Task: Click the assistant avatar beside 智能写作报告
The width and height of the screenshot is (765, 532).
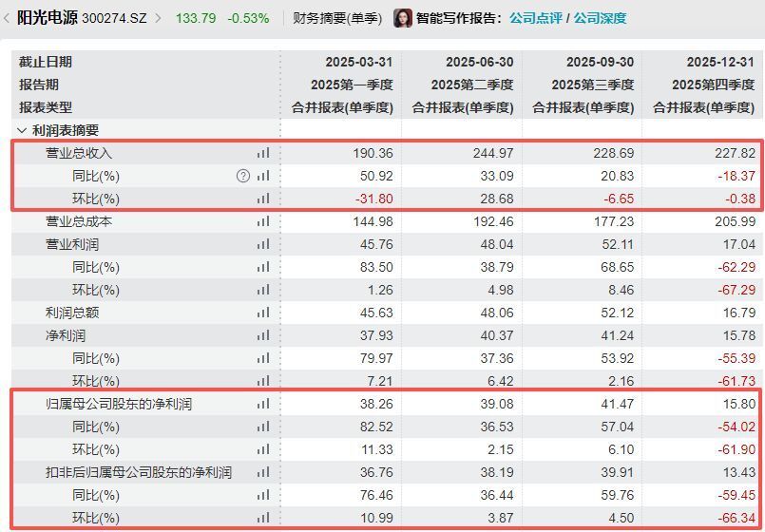Action: (403, 18)
